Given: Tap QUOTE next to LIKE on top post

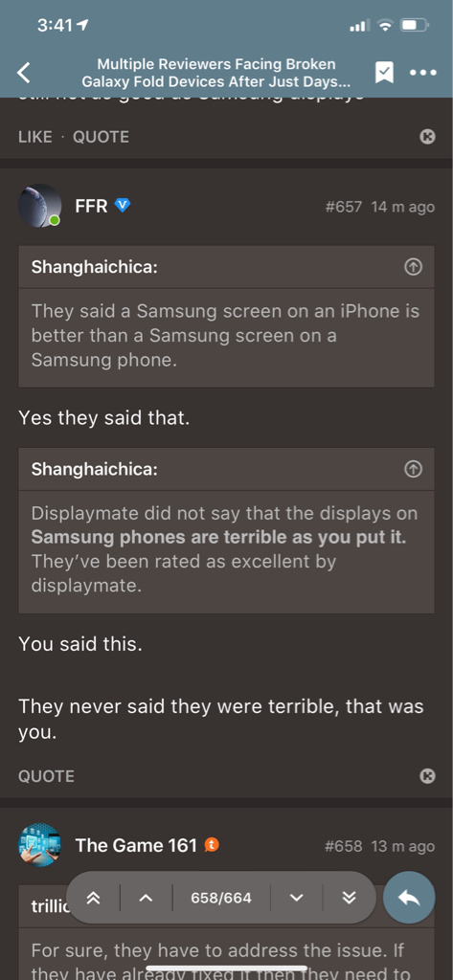Looking at the screenshot, I should pos(101,137).
